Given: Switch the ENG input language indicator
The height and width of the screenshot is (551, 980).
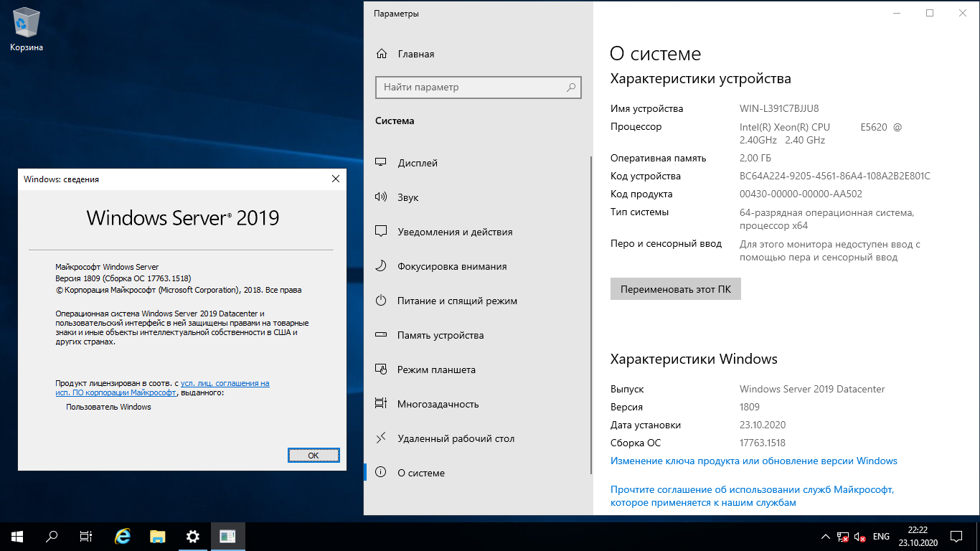Looking at the screenshot, I should coord(881,537).
